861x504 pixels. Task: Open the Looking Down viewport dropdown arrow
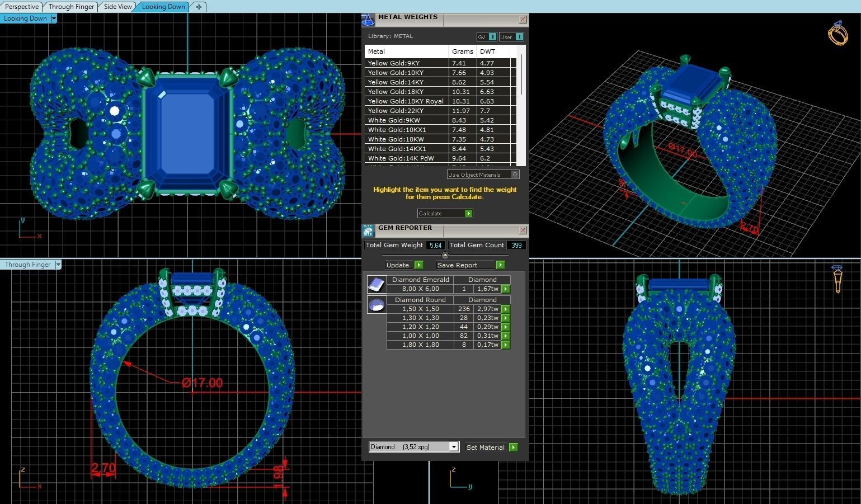pyautogui.click(x=54, y=18)
